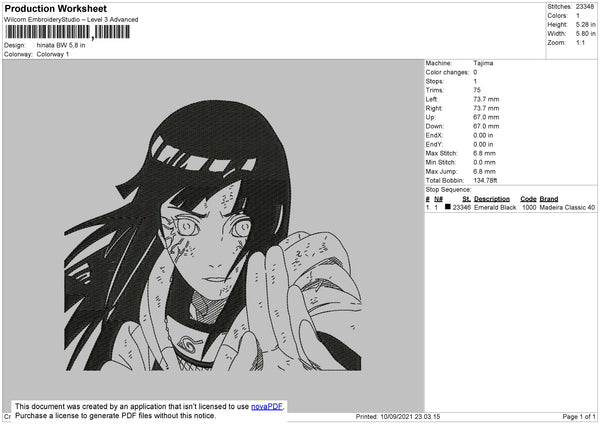Viewport: 600px width, 424px height.
Task: Click the colorway value 'Colorway 1'
Action: [53, 54]
